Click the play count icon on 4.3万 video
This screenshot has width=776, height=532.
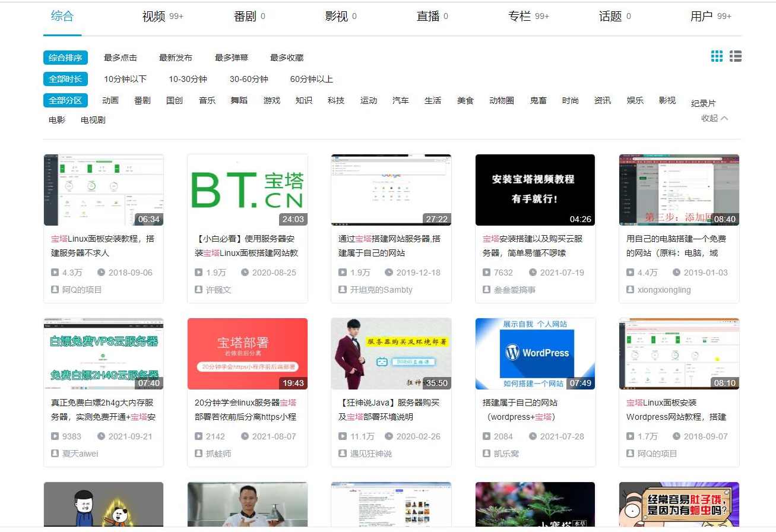[54, 273]
